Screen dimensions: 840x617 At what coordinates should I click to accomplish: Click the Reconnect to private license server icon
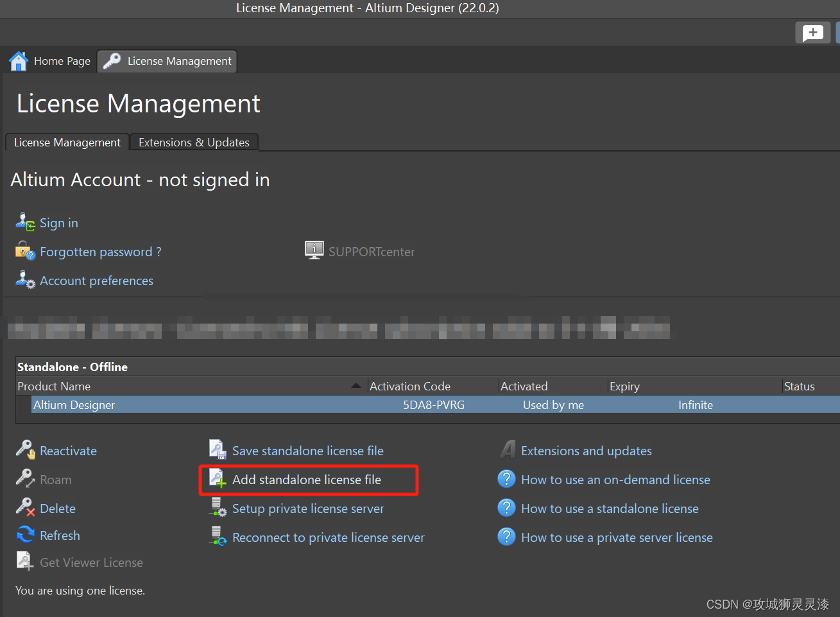[x=218, y=536]
